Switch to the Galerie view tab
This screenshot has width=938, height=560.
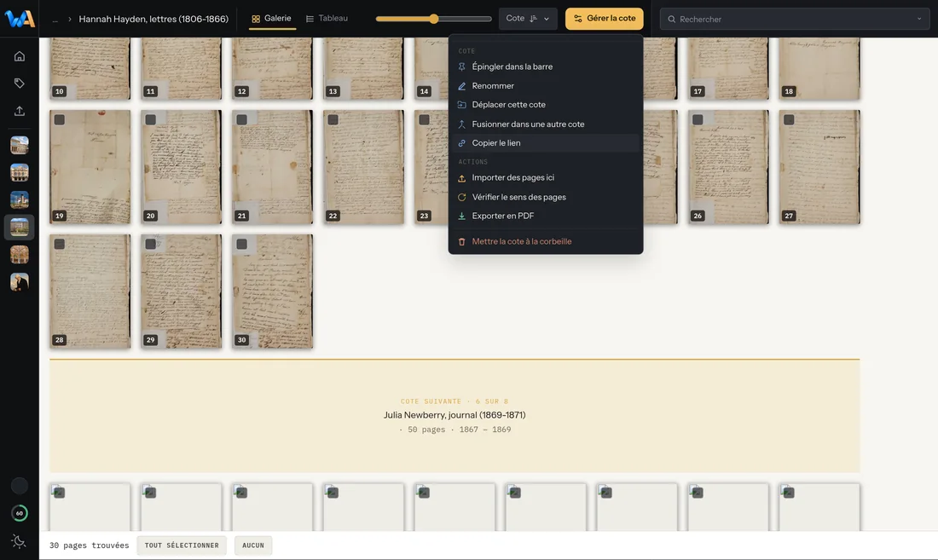(271, 19)
